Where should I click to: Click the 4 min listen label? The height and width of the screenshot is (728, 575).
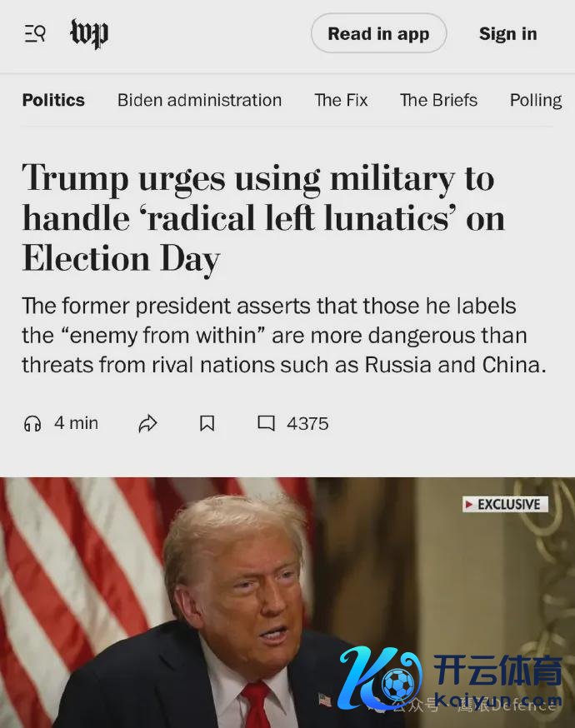(76, 423)
